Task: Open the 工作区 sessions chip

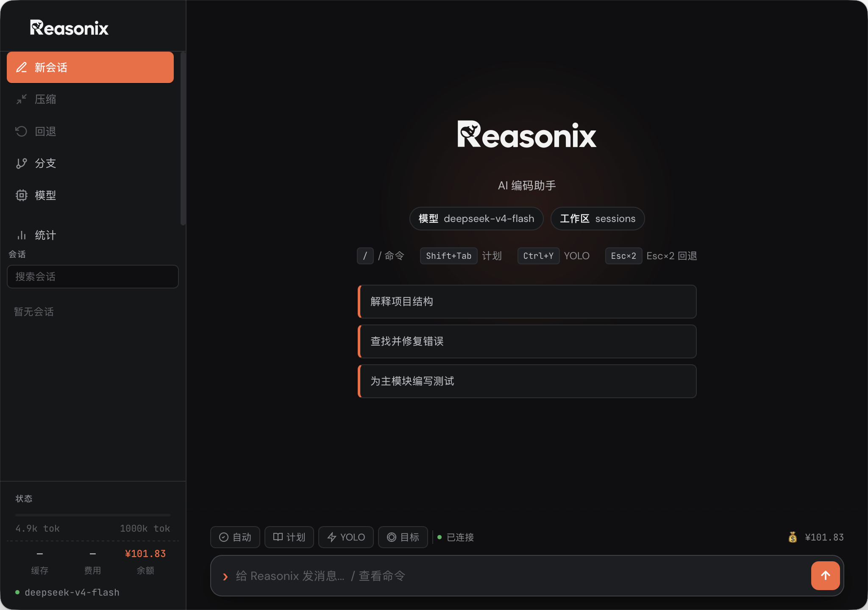Action: 598,219
